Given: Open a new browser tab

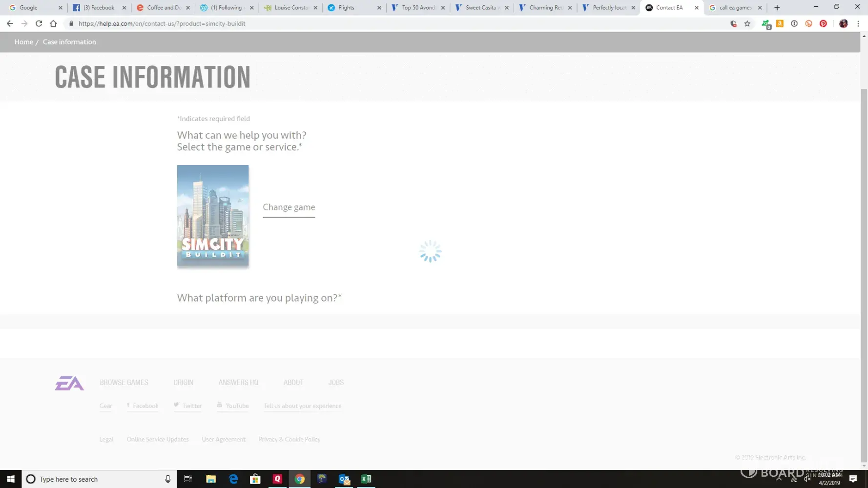Looking at the screenshot, I should [777, 8].
